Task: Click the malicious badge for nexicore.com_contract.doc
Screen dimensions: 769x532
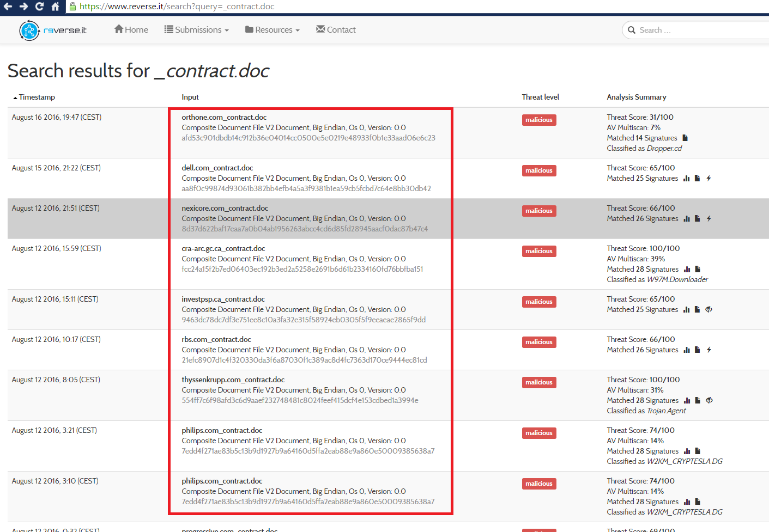Action: click(x=539, y=211)
